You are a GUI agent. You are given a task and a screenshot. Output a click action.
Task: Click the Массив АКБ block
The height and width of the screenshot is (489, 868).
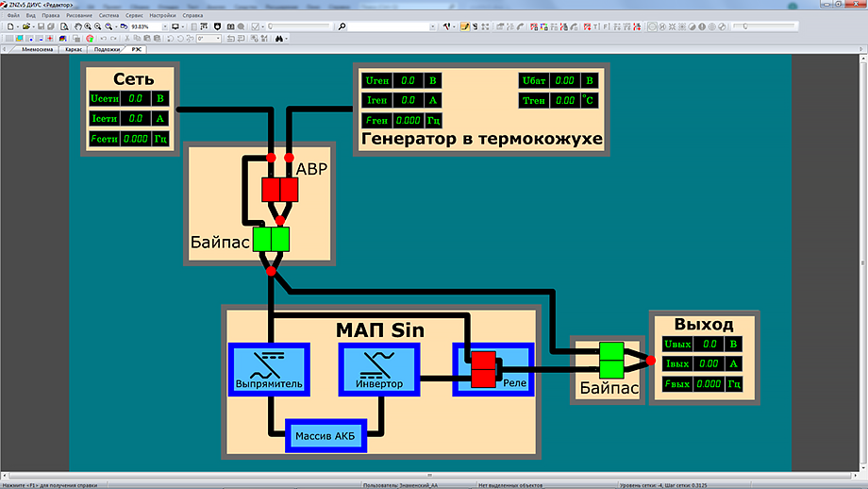(325, 435)
